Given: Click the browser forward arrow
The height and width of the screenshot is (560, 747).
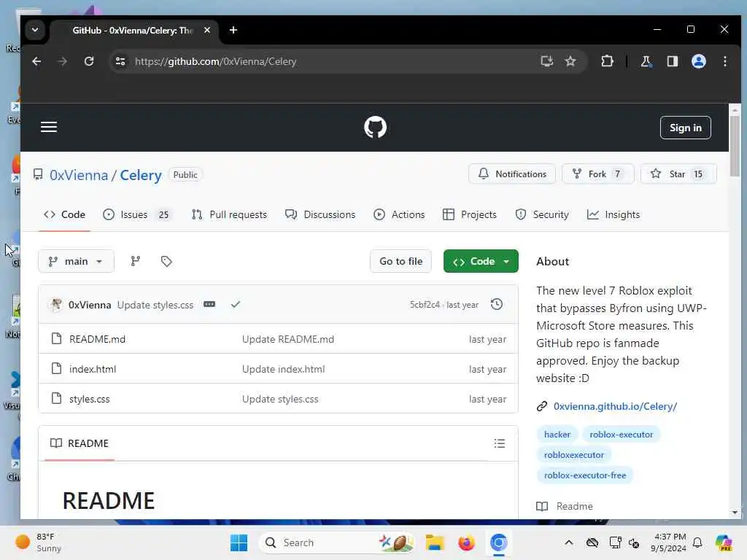Looking at the screenshot, I should [63, 61].
